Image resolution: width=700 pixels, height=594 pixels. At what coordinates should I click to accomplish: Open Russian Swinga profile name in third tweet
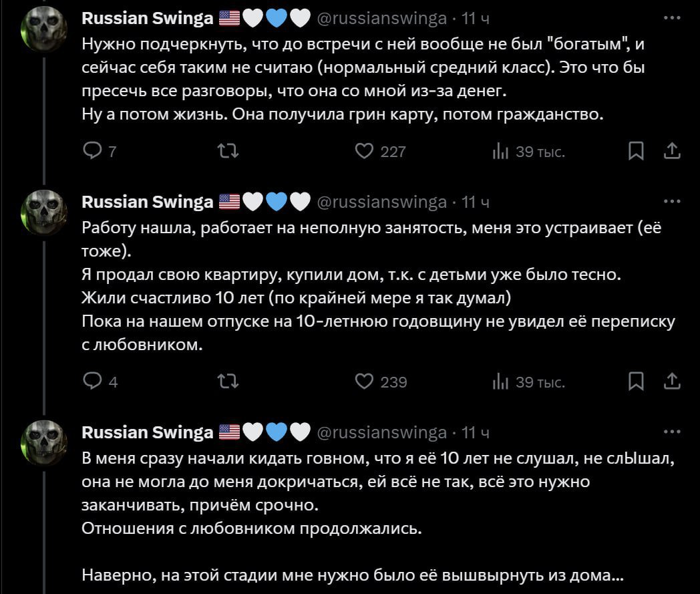(147, 432)
